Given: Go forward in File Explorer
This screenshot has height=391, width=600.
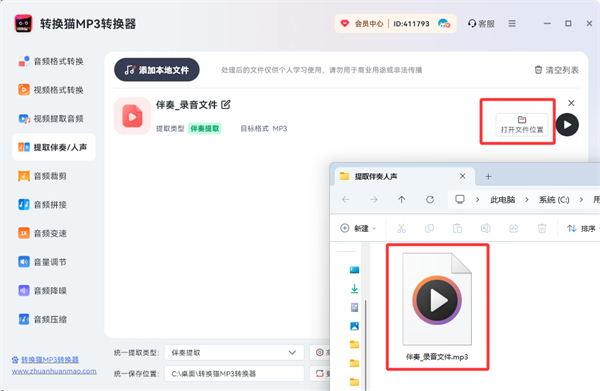Looking at the screenshot, I should [374, 199].
